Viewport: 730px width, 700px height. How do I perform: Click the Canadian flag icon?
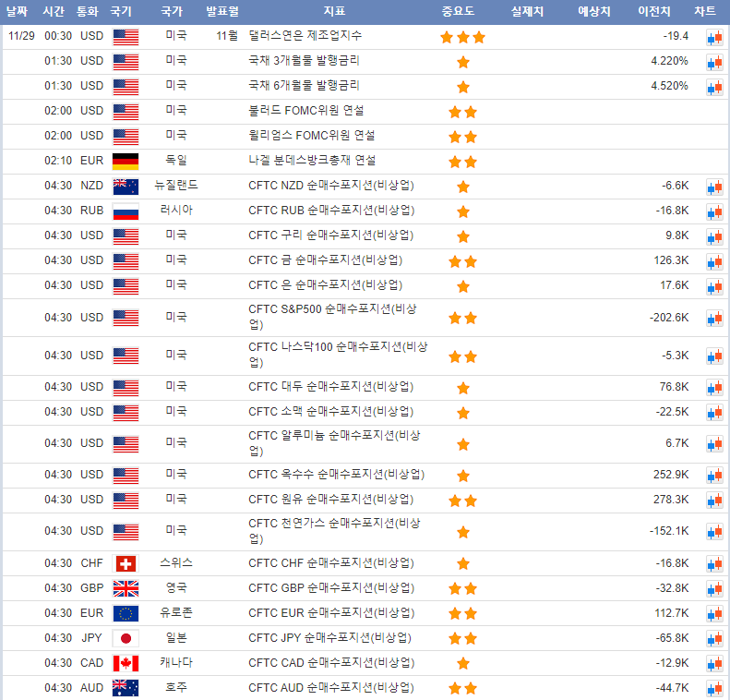[x=125, y=663]
